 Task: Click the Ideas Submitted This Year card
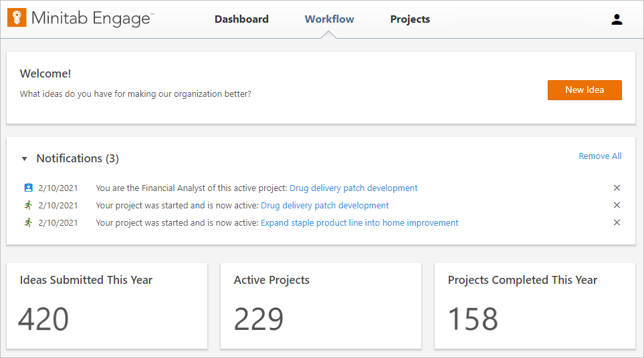[x=107, y=305]
